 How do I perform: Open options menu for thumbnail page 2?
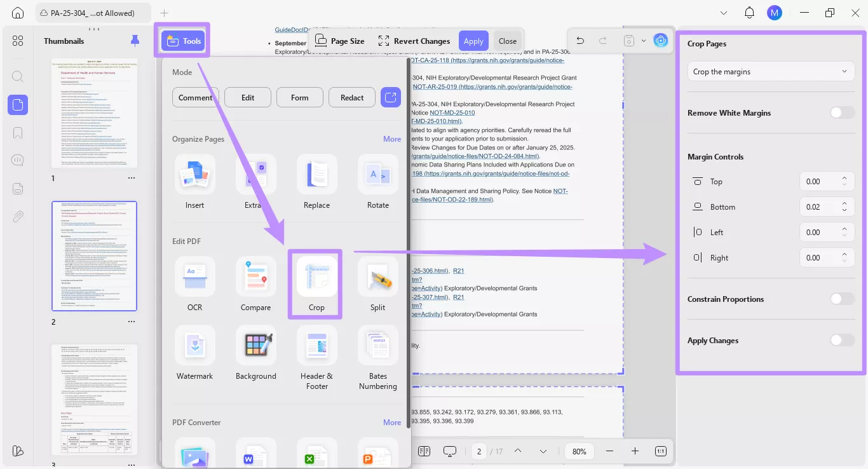coord(132,322)
